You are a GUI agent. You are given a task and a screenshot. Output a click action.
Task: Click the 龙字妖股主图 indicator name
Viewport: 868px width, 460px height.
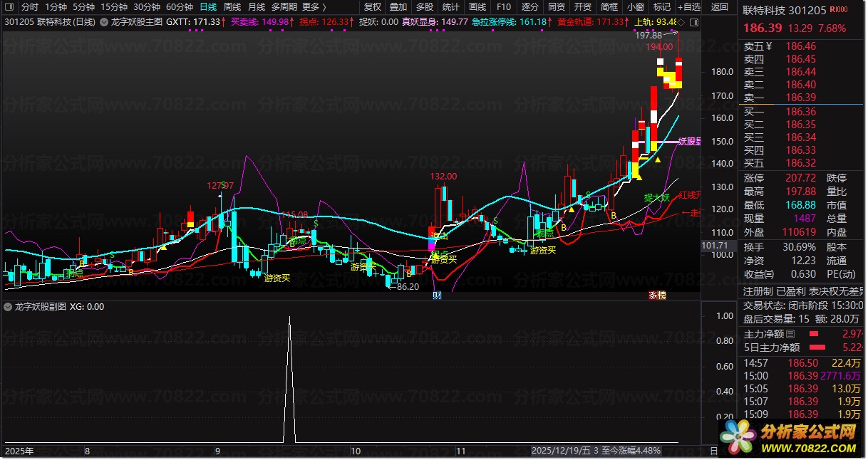(137, 21)
